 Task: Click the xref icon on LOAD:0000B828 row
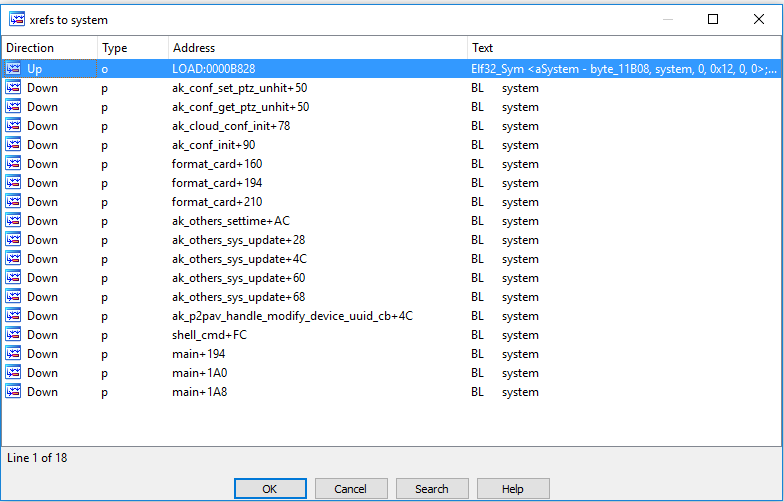14,68
